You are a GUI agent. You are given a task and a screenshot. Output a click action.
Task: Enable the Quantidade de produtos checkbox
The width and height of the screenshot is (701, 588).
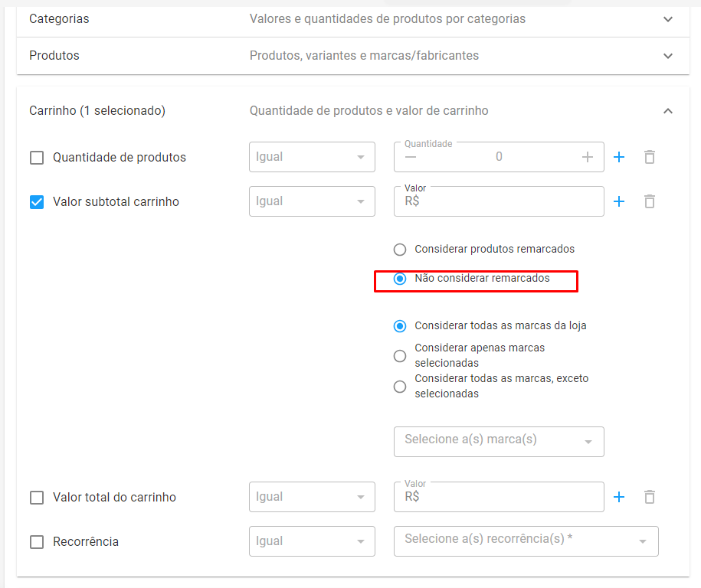pos(37,158)
